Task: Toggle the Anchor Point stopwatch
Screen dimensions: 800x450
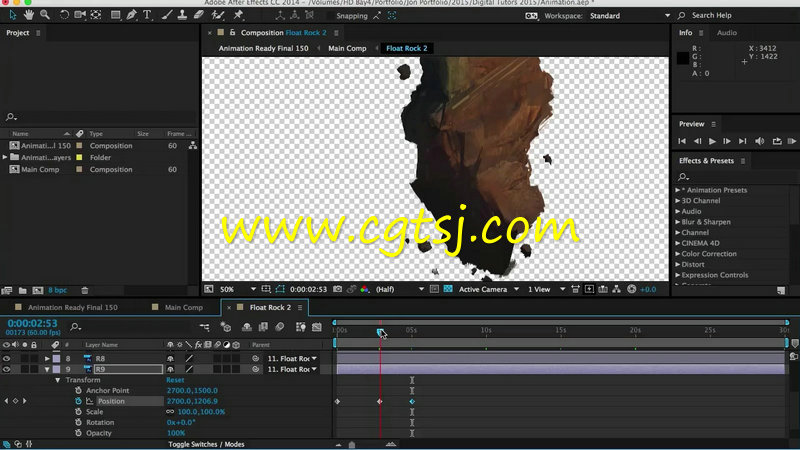Action: tap(78, 390)
